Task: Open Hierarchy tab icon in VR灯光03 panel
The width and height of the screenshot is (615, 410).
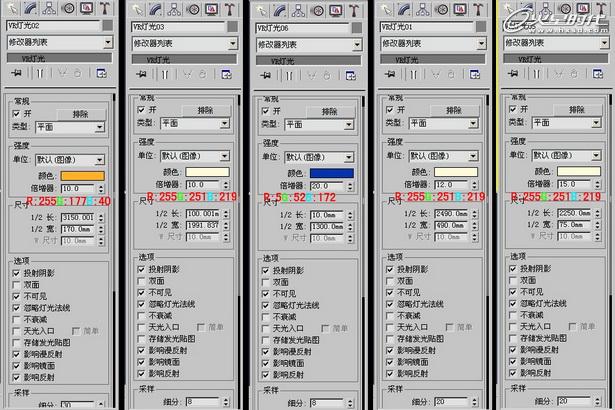Action: click(174, 9)
